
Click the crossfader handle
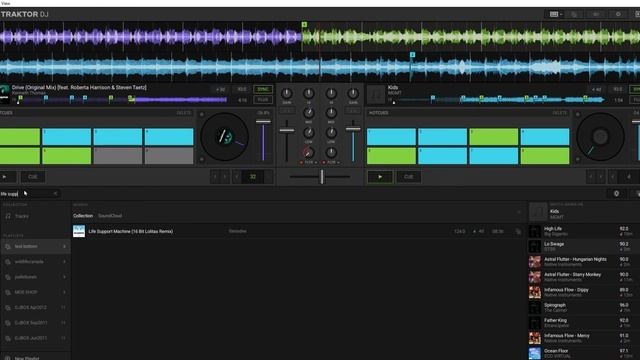click(x=322, y=177)
